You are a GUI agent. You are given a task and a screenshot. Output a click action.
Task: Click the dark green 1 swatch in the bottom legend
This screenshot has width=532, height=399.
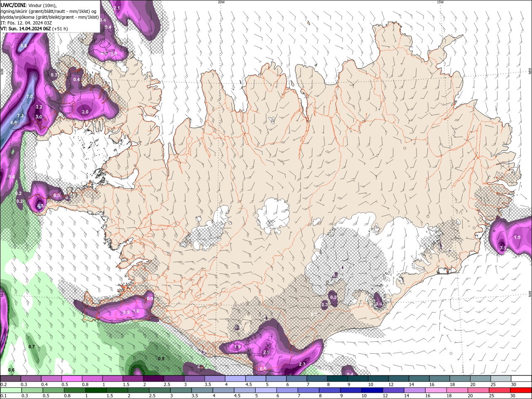(96, 390)
